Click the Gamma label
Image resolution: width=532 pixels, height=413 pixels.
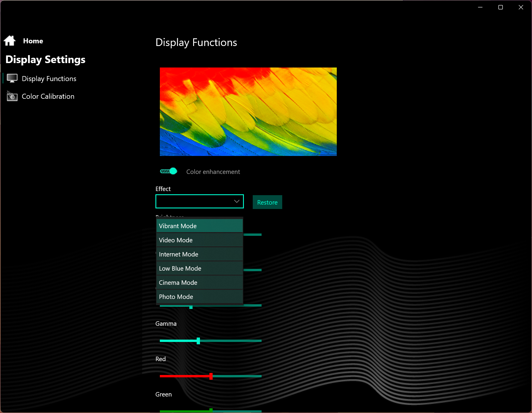[166, 323]
